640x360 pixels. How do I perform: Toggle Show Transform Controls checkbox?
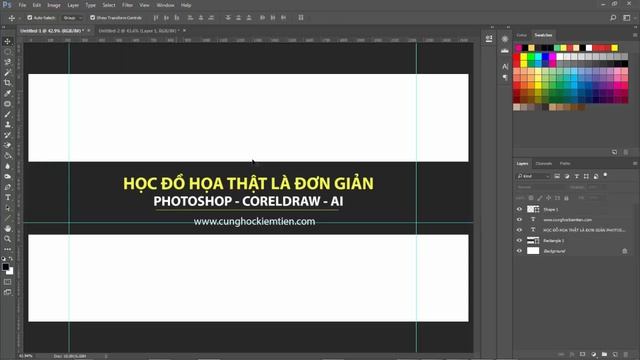(x=92, y=18)
